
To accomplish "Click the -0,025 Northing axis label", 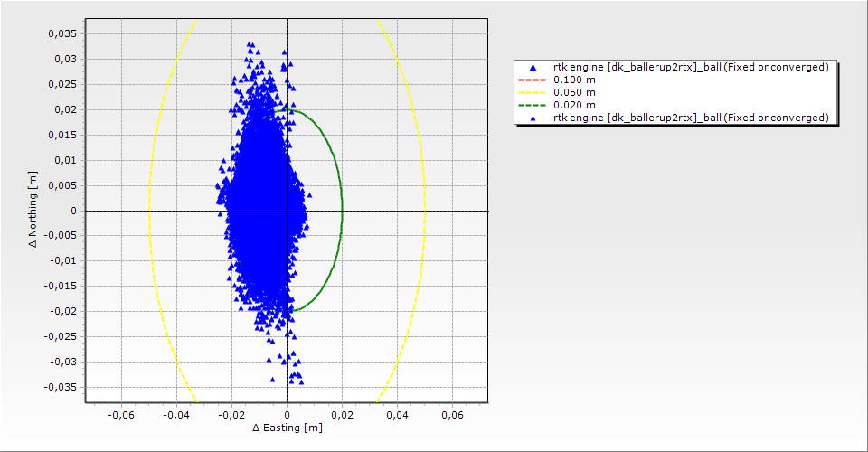I will (61, 336).
